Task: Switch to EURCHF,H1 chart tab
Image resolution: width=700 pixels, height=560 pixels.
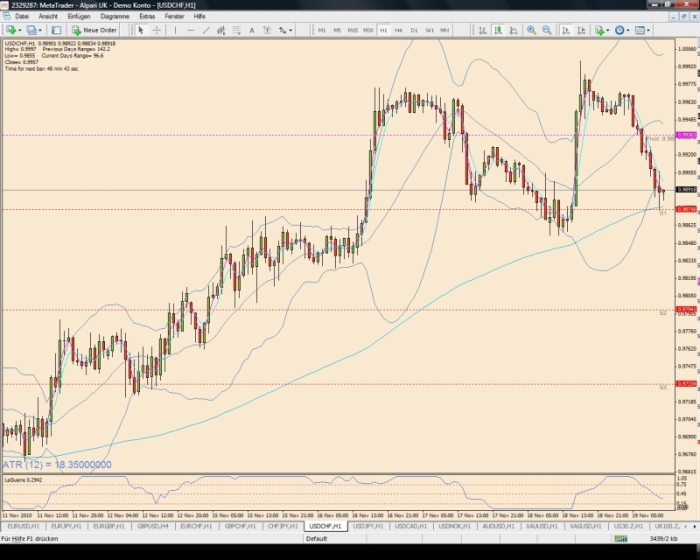Action: click(196, 526)
